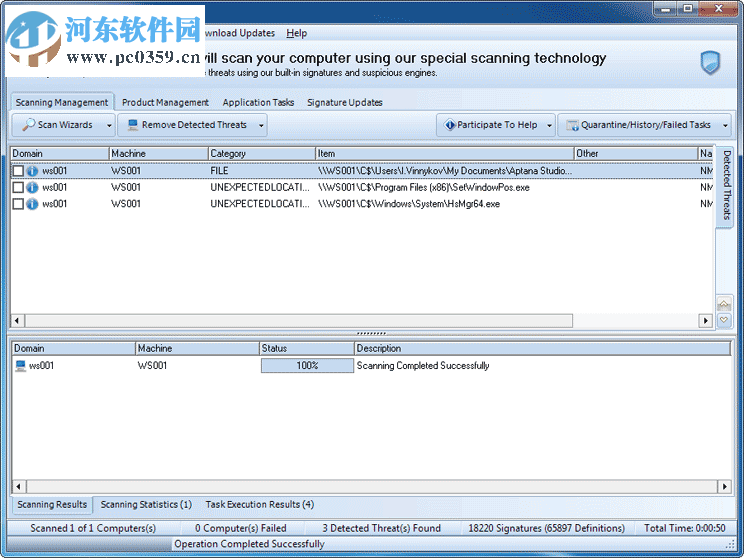This screenshot has width=744, height=558.
Task: Select the Scanning Results bottom tab
Action: tap(52, 504)
